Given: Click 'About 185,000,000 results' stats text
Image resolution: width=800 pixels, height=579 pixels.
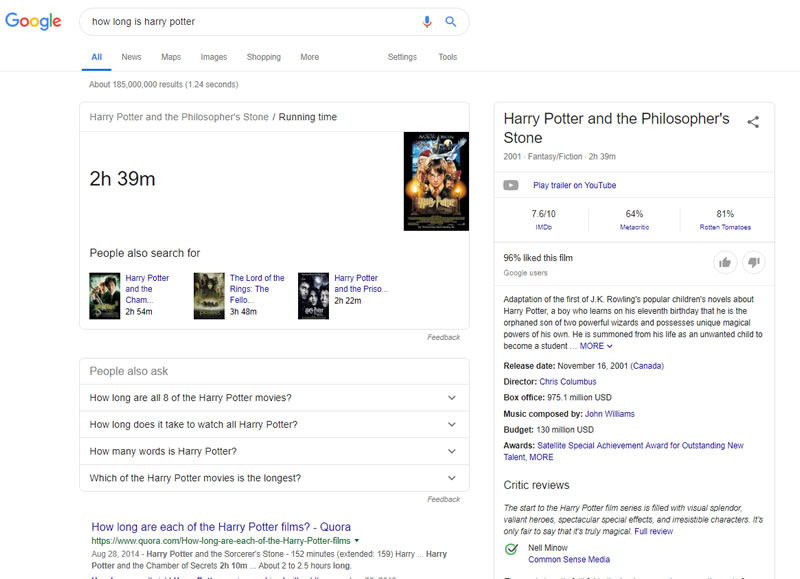Looking at the screenshot, I should tap(164, 84).
